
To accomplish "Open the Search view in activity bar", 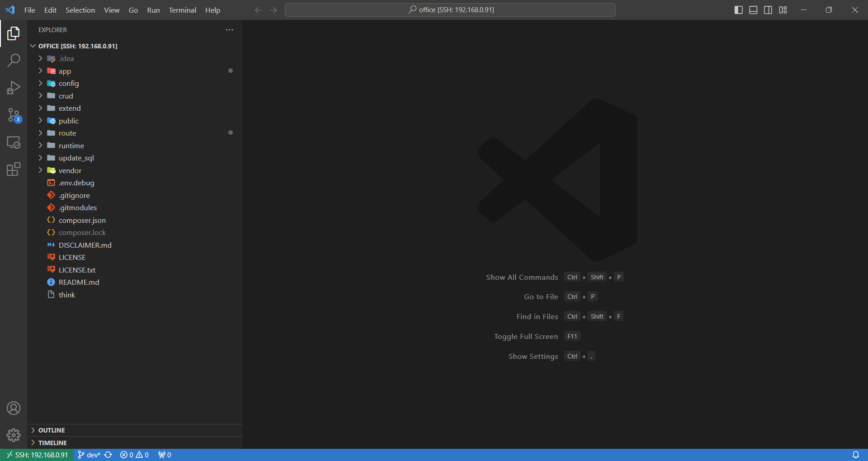I will 14,61.
